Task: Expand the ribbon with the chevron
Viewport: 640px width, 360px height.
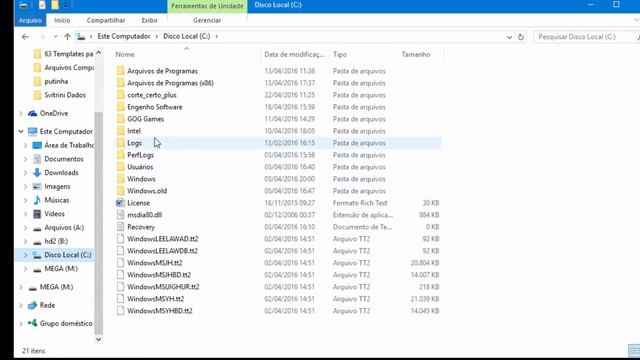Action: [636, 20]
